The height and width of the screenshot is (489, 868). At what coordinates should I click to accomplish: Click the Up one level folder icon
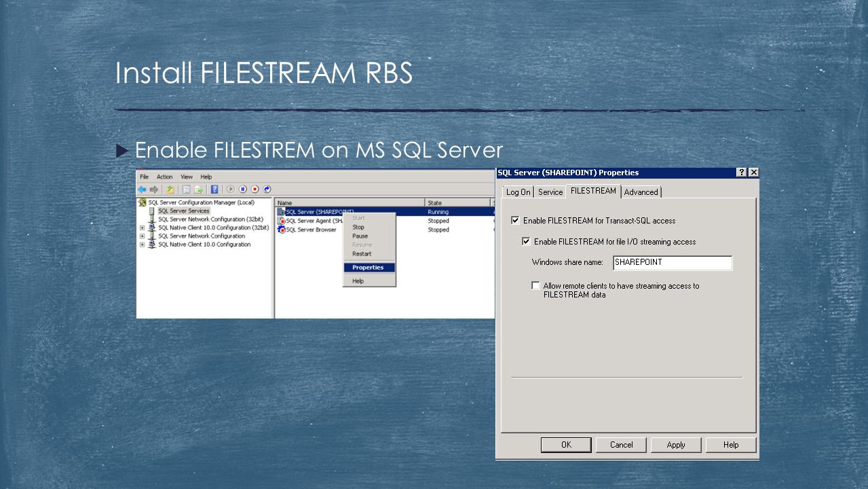[170, 189]
